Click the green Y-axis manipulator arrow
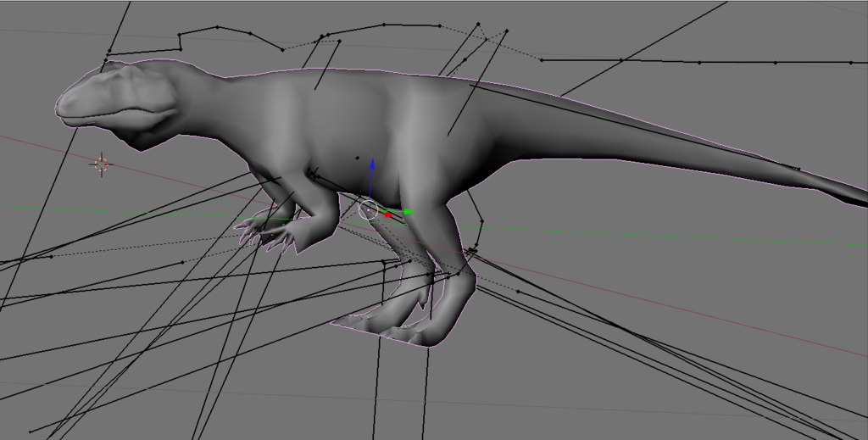Image resolution: width=868 pixels, height=440 pixels. pyautogui.click(x=408, y=211)
